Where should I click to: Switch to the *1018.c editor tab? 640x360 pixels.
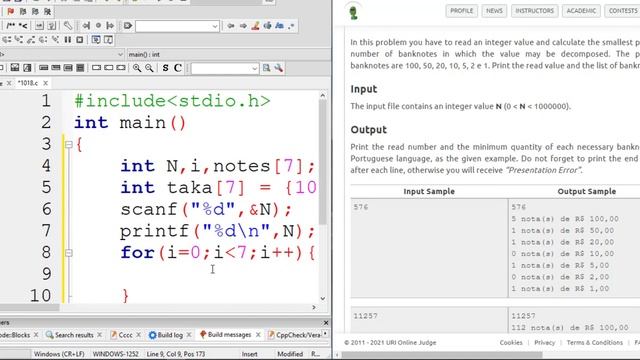(28, 83)
